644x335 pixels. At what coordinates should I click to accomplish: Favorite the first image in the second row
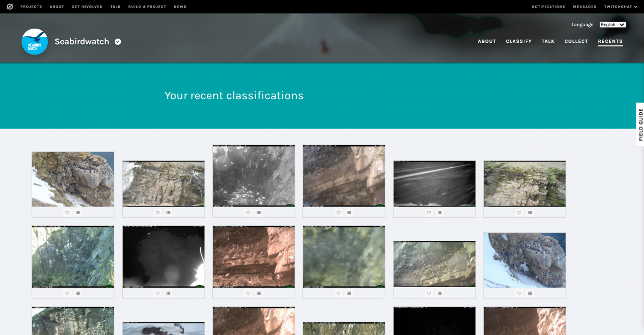pyautogui.click(x=67, y=293)
